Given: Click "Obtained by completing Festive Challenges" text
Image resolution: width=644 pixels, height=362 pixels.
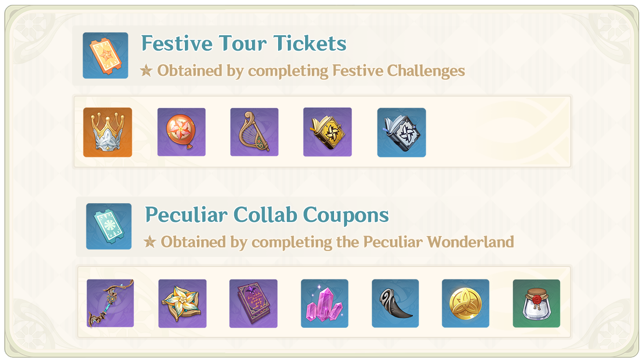Looking at the screenshot, I should [311, 71].
